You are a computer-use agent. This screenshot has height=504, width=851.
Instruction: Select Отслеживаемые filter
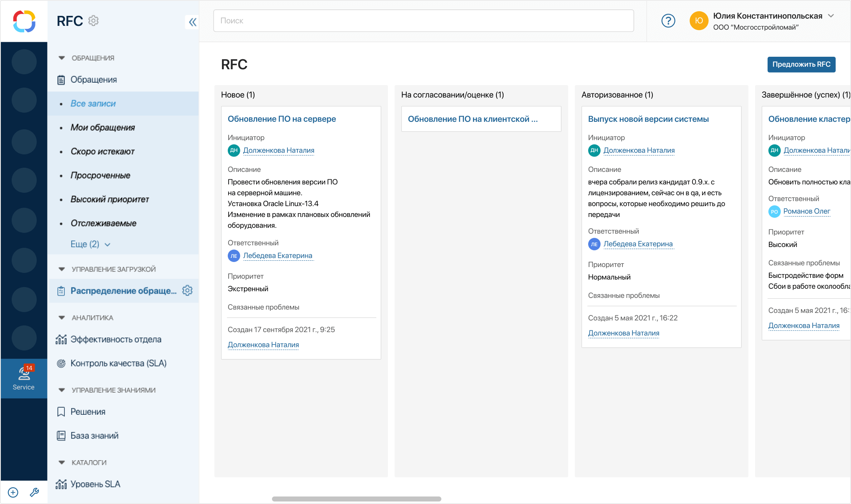(x=123, y=223)
